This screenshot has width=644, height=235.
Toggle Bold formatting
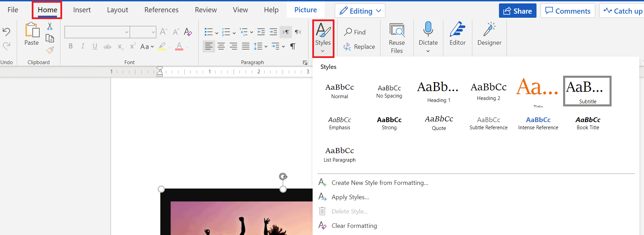[x=71, y=46]
